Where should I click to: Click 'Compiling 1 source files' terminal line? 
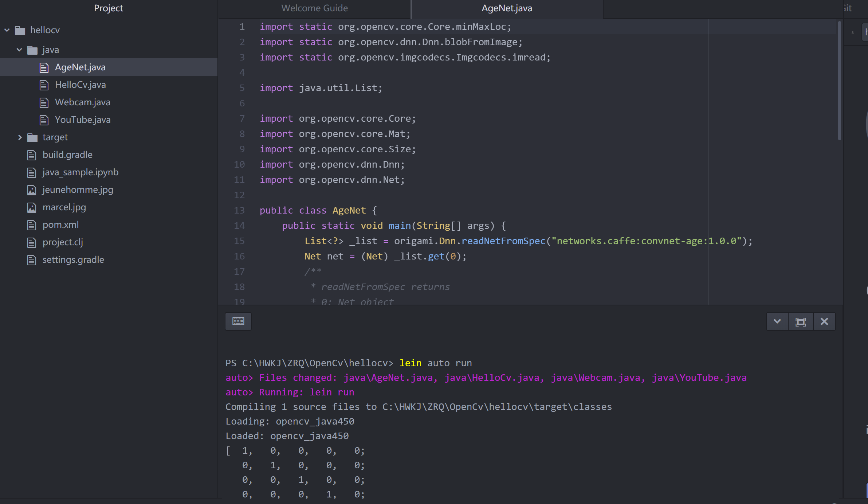pyautogui.click(x=419, y=407)
